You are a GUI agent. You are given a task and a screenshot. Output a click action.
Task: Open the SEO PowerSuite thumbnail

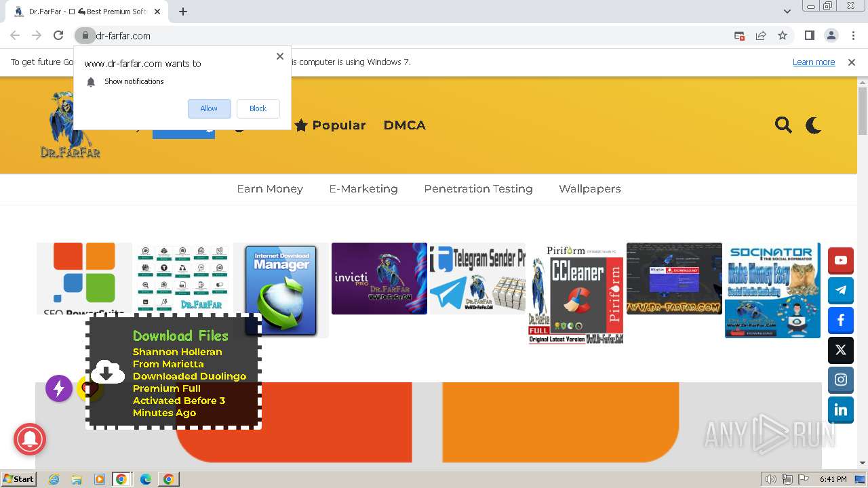pos(84,279)
